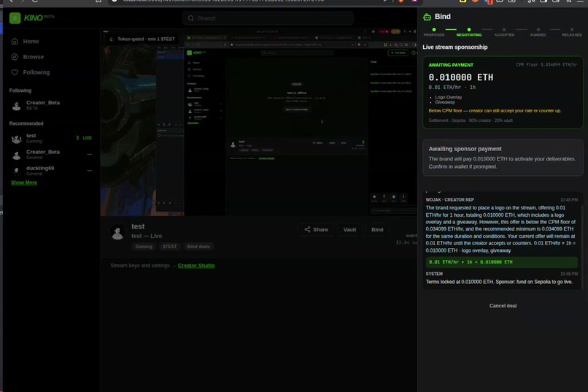This screenshot has width=588, height=392.
Task: Select the $TEST tag
Action: [x=169, y=247]
